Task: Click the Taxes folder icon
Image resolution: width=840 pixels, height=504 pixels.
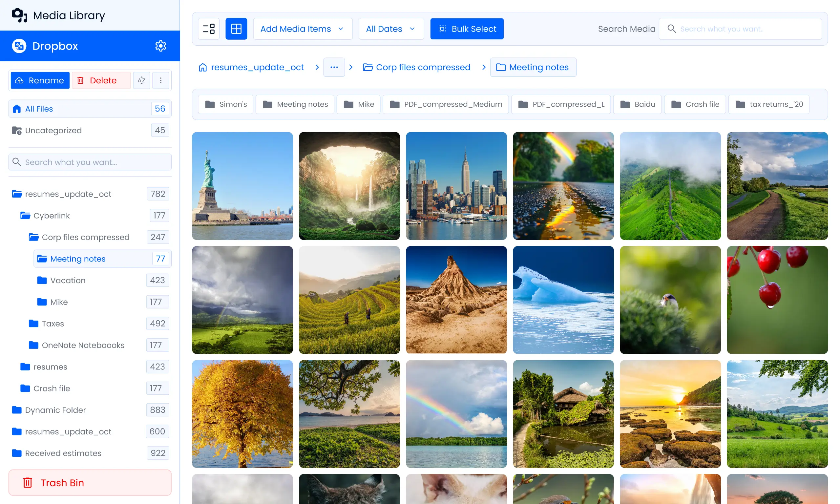Action: (33, 323)
